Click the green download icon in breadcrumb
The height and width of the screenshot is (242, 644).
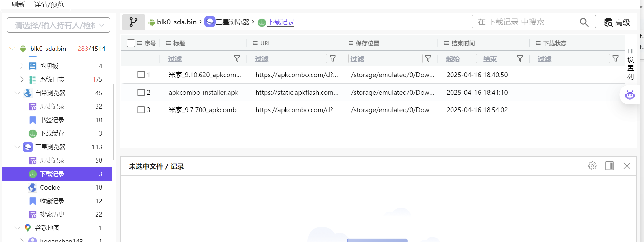click(x=262, y=22)
